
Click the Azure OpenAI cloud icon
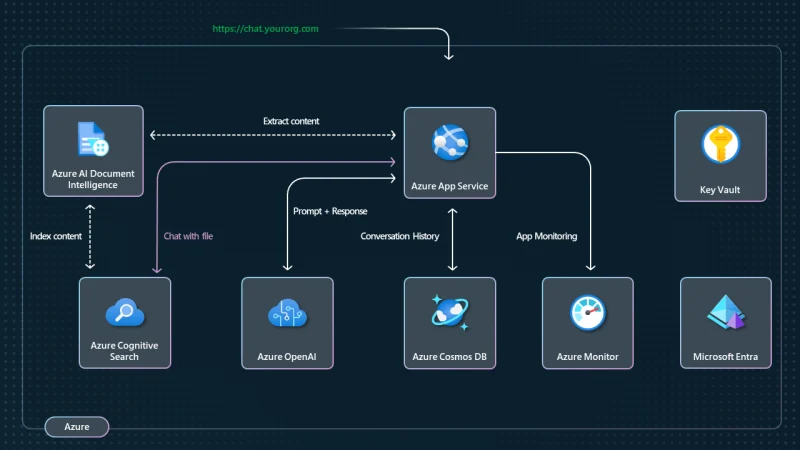[287, 313]
